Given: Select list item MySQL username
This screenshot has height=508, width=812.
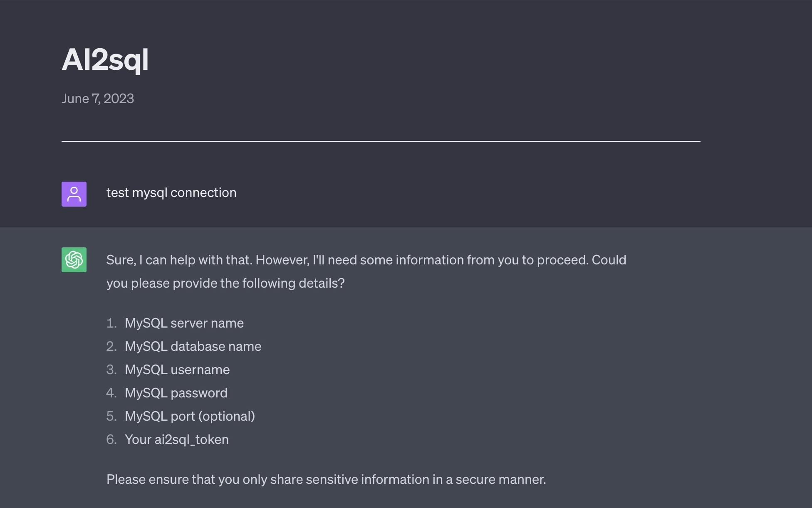Looking at the screenshot, I should click(x=177, y=370).
